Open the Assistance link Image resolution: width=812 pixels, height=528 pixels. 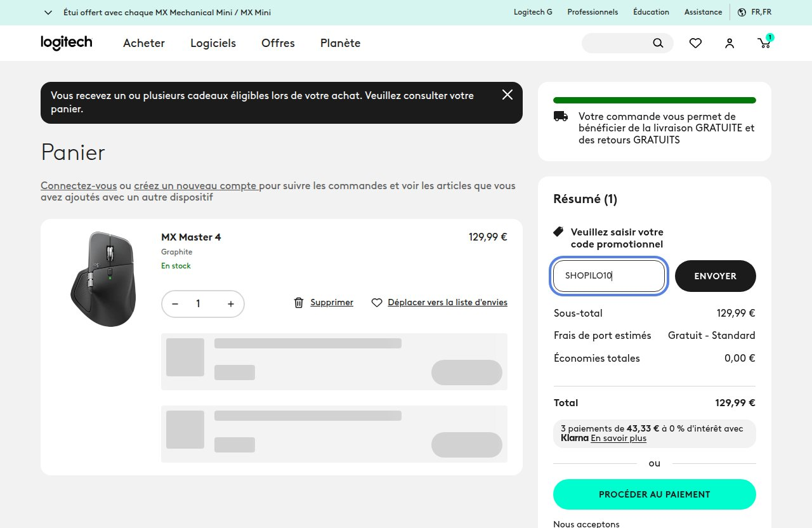[703, 12]
